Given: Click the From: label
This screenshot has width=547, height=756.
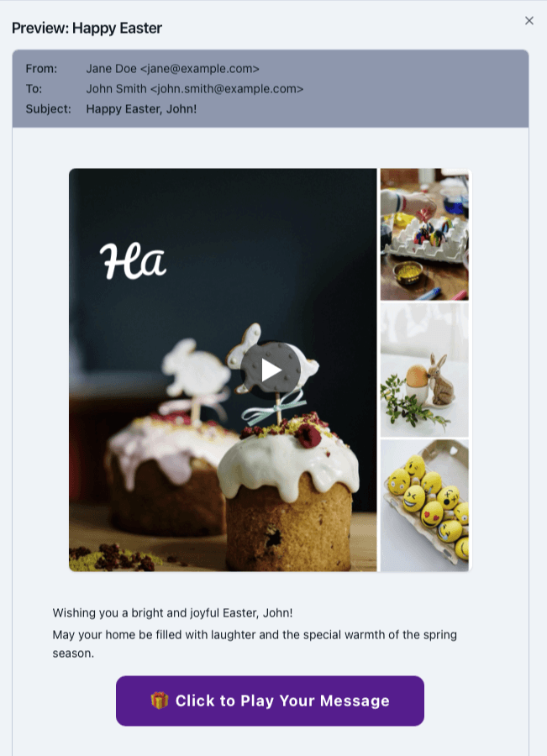Looking at the screenshot, I should point(41,69).
